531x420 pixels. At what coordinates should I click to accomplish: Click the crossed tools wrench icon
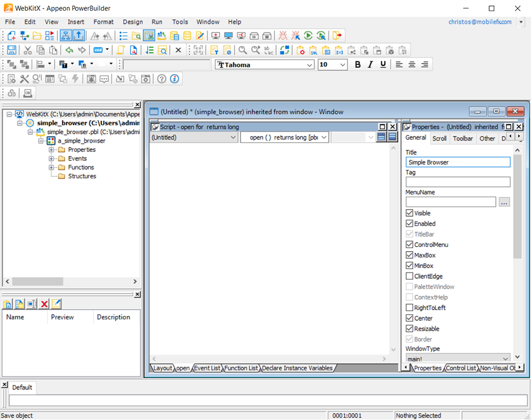tap(24, 79)
